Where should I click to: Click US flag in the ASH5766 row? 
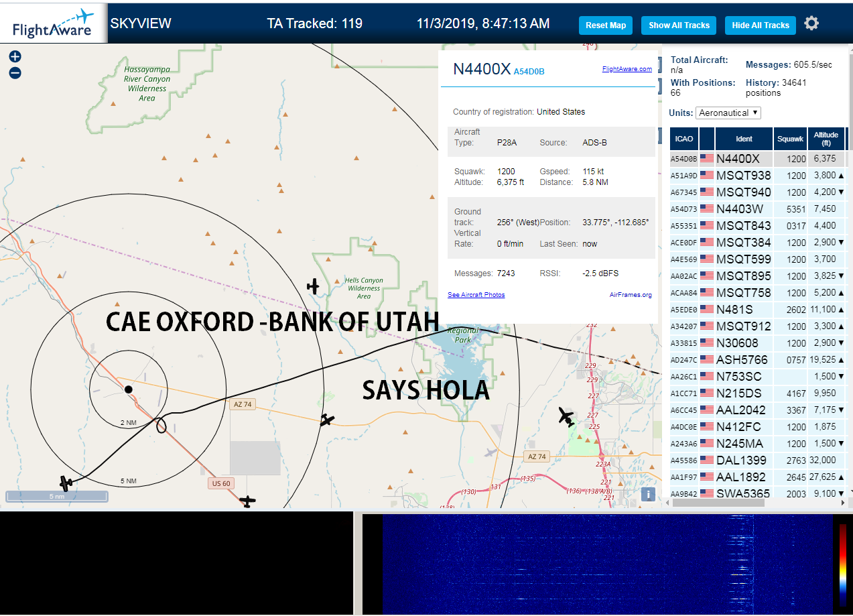click(707, 360)
